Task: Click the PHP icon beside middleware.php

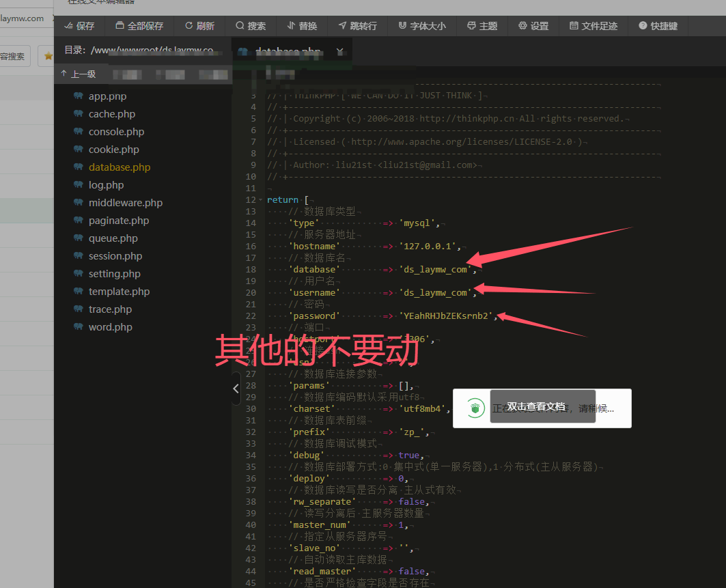Action: pyautogui.click(x=79, y=202)
